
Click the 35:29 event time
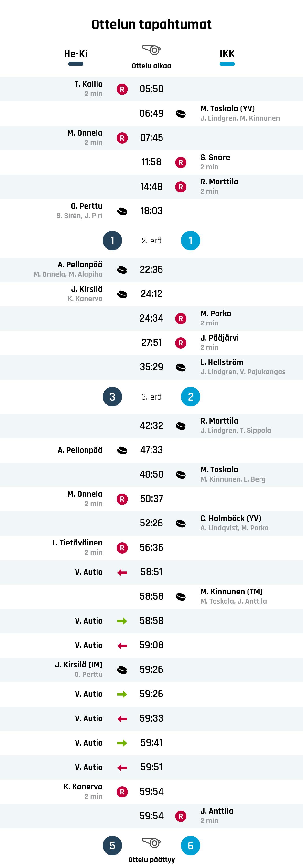coord(151,367)
